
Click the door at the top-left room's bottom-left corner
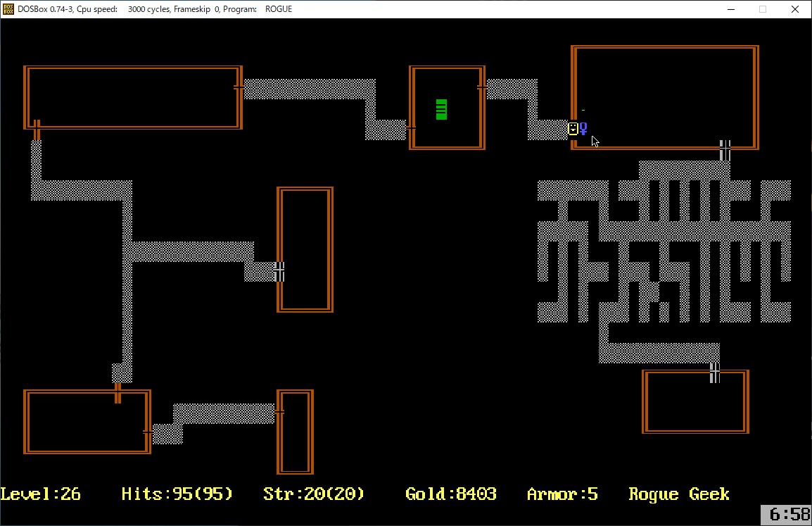pyautogui.click(x=37, y=130)
